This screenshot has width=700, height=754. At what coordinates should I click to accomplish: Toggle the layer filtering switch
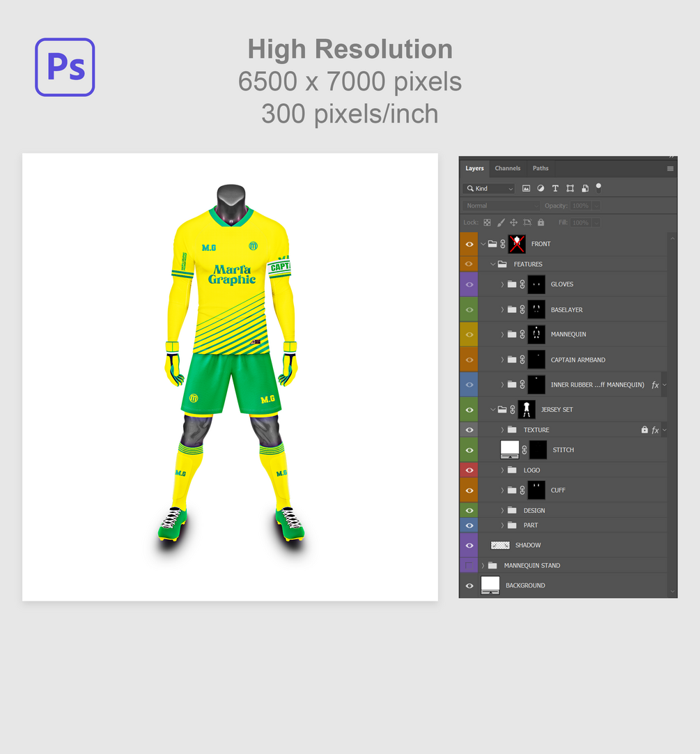coord(598,188)
